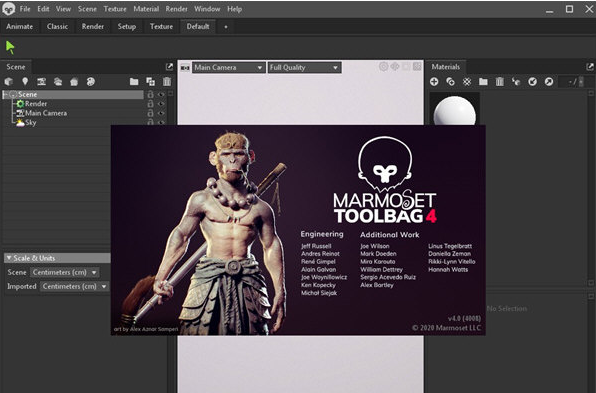
Task: Click the faint gear icon in the viewport corner
Action: pos(383,67)
